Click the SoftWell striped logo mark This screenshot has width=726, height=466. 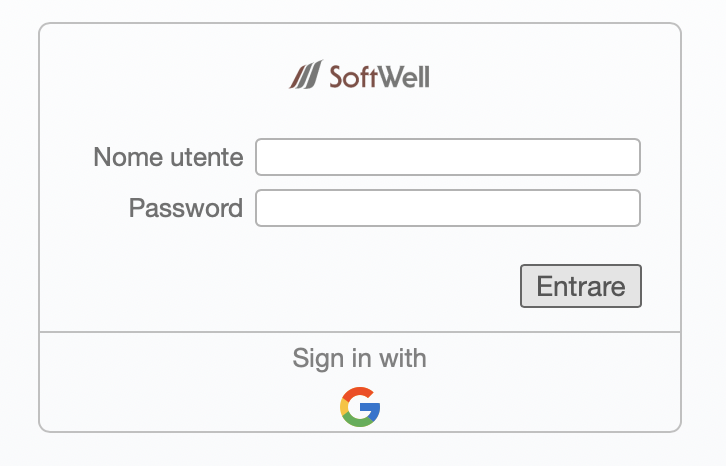305,75
